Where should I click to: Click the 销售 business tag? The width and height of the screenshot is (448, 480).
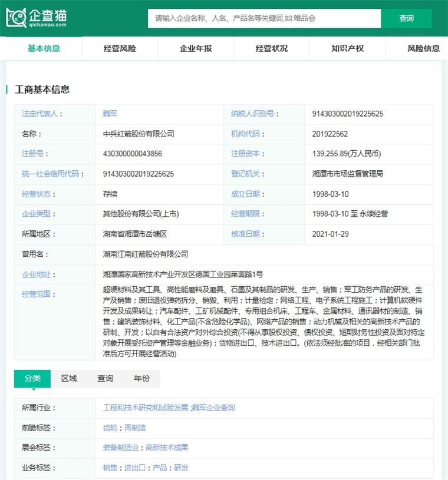tap(110, 468)
